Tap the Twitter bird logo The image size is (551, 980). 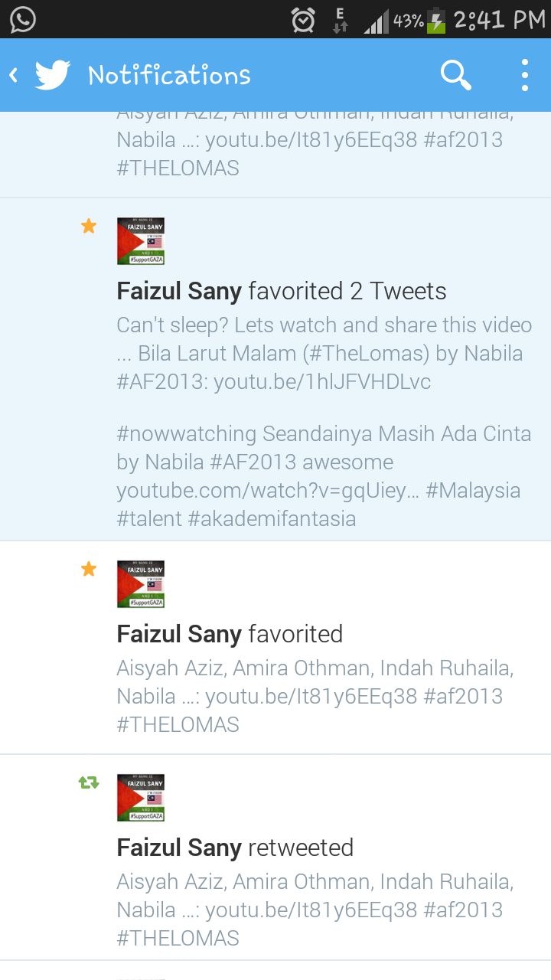pos(53,75)
